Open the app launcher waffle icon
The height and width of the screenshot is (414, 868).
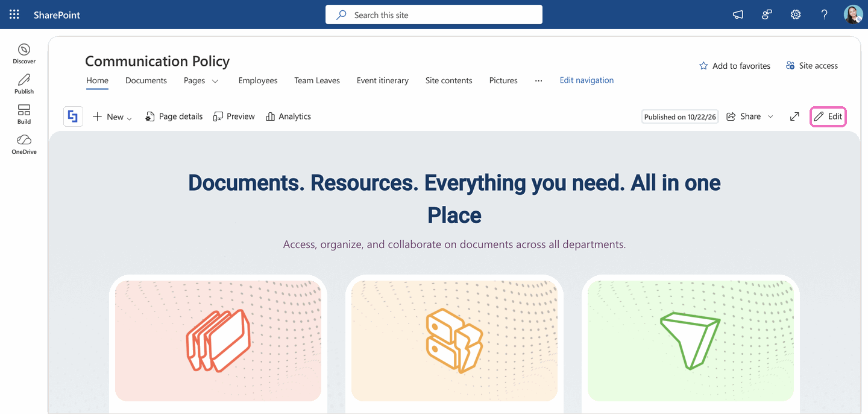click(14, 14)
